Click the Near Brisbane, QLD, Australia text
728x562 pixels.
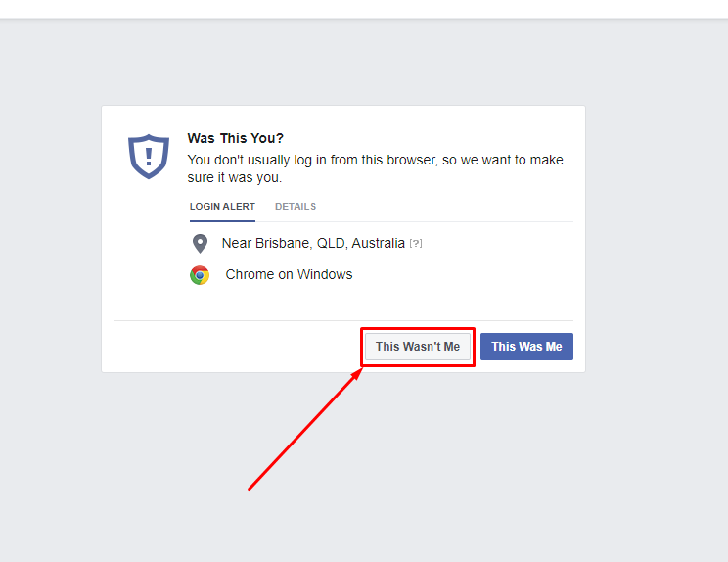313,243
